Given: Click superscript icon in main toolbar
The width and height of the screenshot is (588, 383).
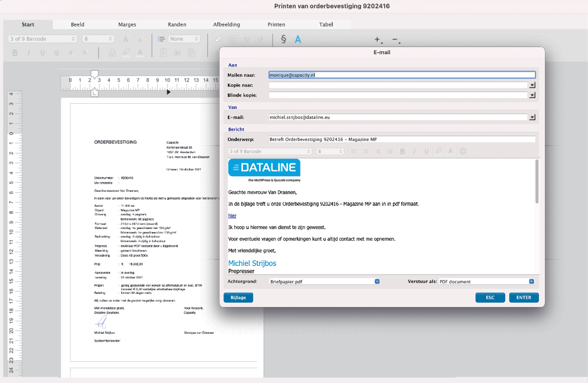Looking at the screenshot, I should (85, 52).
